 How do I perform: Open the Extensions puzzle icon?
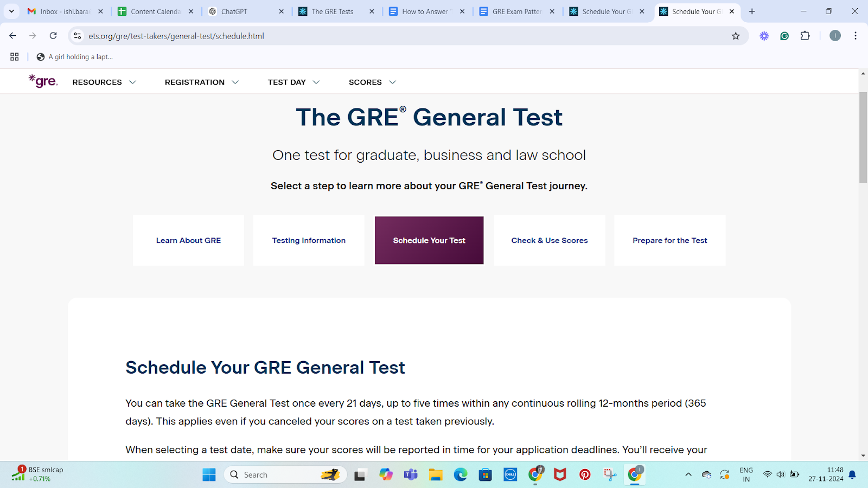tap(805, 36)
